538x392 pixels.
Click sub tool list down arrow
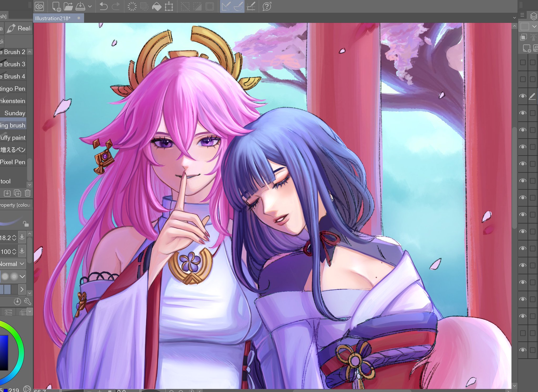click(30, 185)
